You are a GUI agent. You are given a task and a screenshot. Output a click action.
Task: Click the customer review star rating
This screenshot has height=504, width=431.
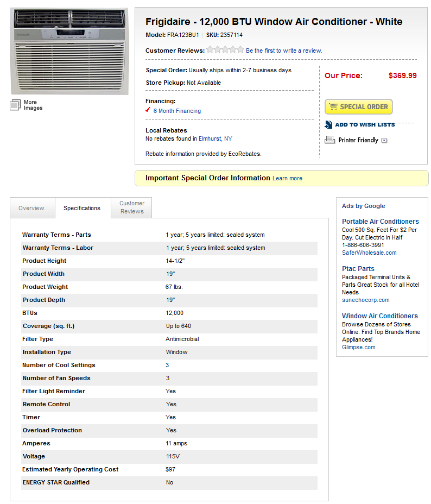pyautogui.click(x=225, y=49)
